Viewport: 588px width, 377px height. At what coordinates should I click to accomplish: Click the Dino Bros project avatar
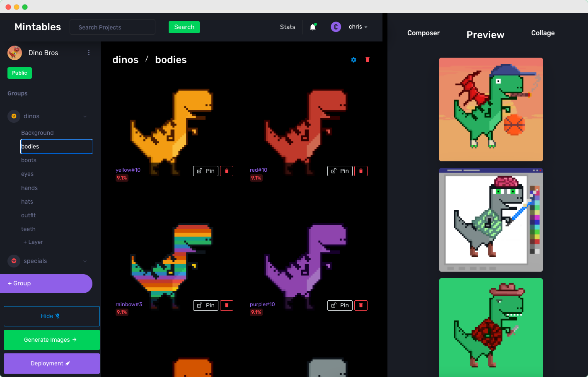pyautogui.click(x=15, y=53)
